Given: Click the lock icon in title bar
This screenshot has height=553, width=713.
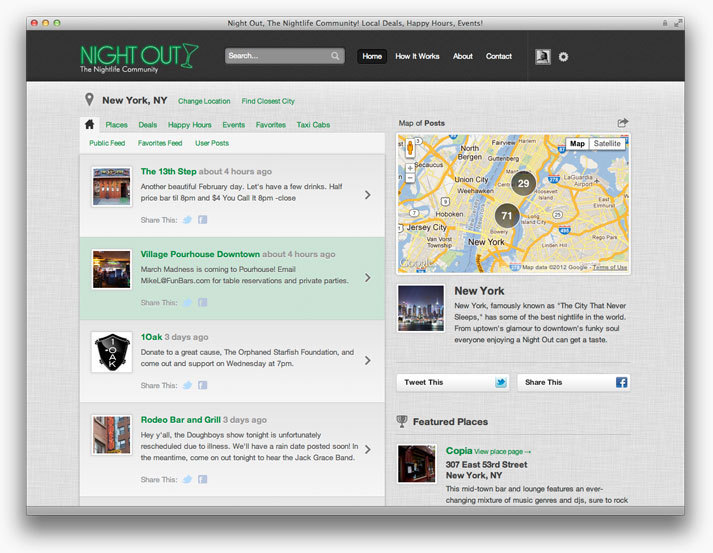Looking at the screenshot, I should [665, 23].
